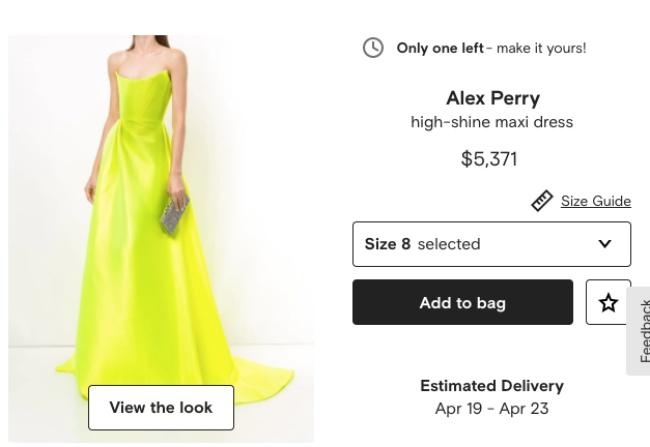This screenshot has width=650, height=447.
Task: Open the Size 8 selected dropdown
Action: (x=491, y=244)
